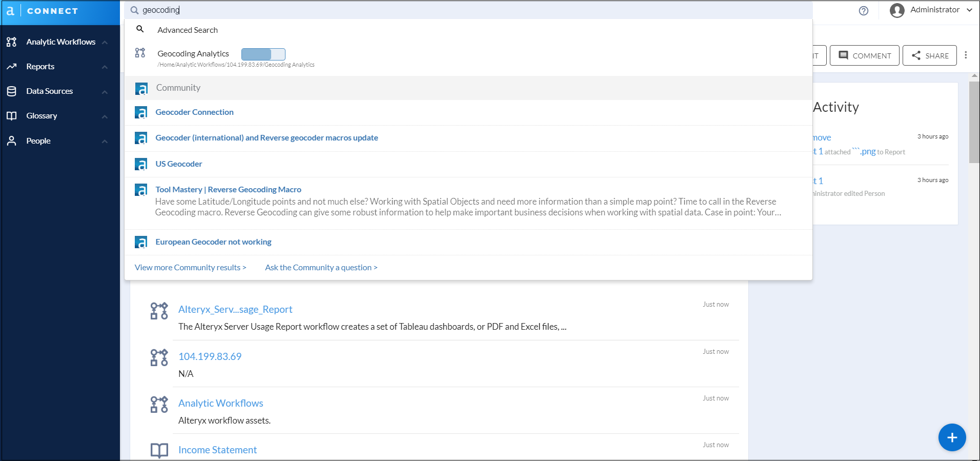The image size is (980, 461).
Task: Click the COMMENT button
Action: [x=864, y=55]
